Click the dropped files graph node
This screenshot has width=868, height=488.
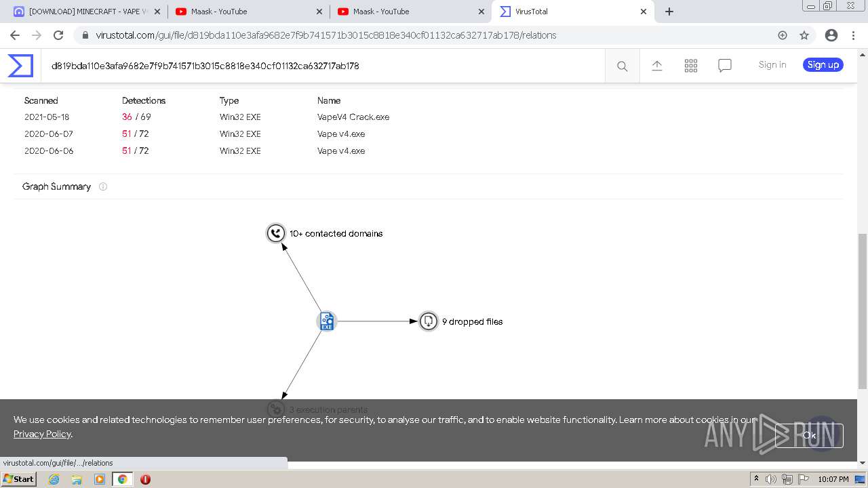(428, 321)
